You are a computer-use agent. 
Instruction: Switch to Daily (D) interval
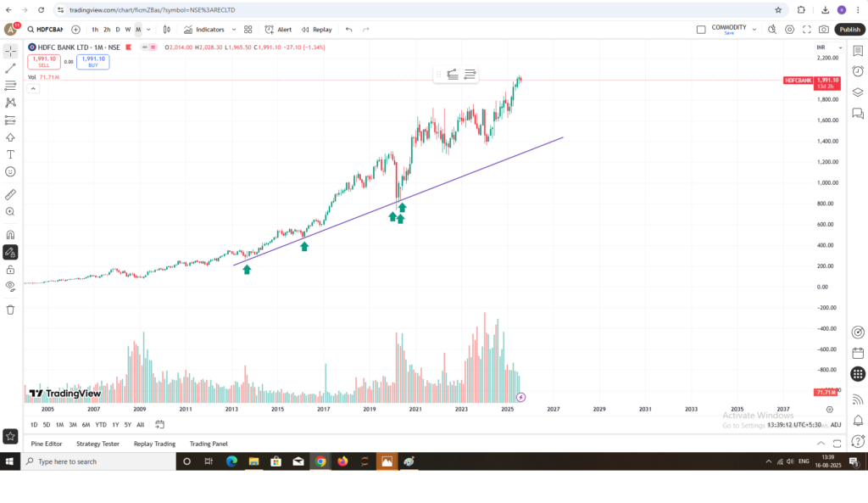point(117,30)
